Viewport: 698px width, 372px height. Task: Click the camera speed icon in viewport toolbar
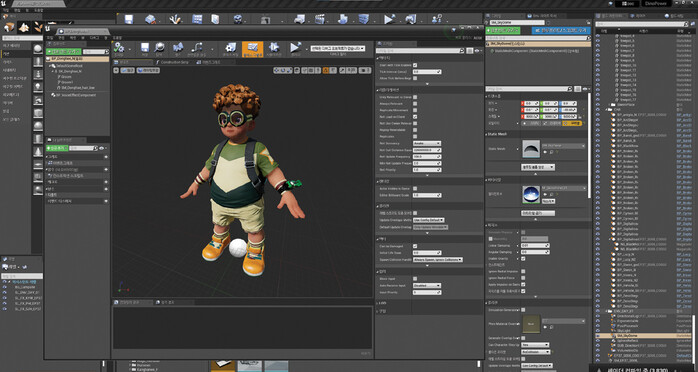[365, 70]
